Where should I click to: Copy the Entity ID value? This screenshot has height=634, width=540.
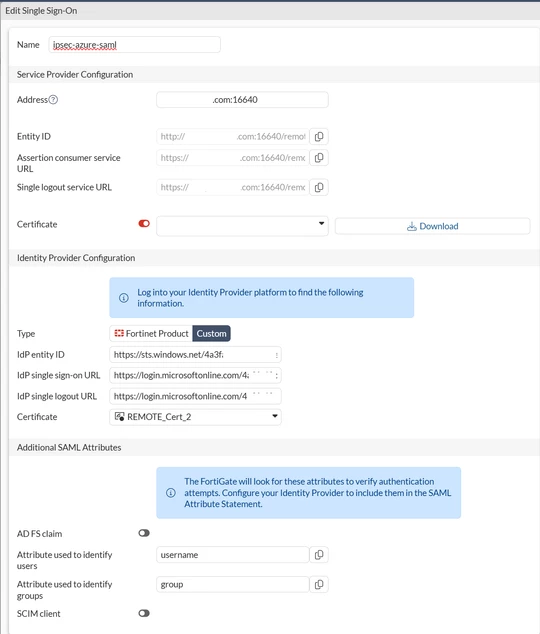(x=319, y=137)
